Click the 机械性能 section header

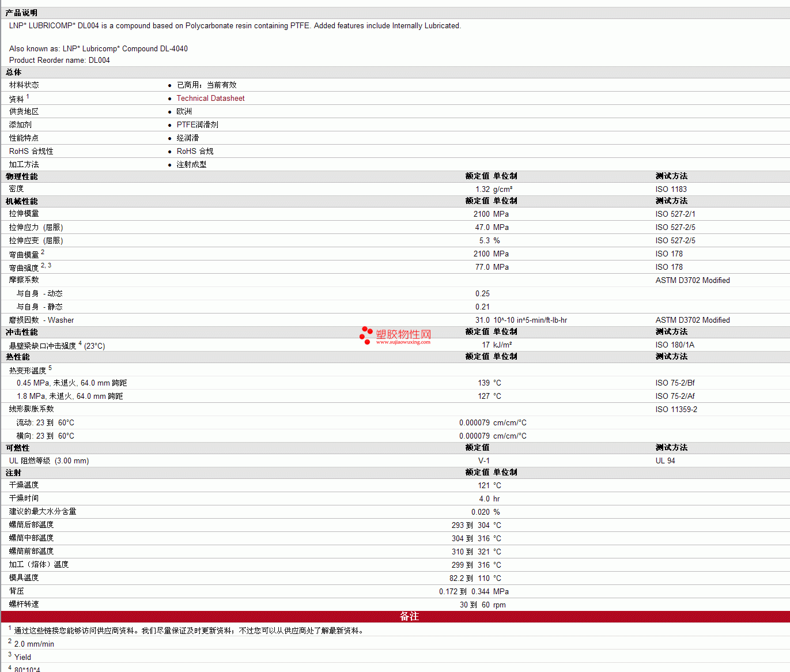(x=22, y=202)
